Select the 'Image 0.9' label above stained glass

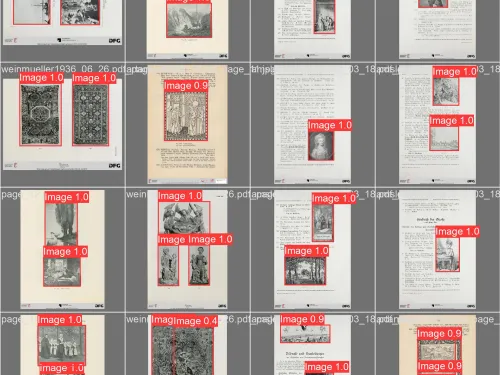[x=186, y=86]
